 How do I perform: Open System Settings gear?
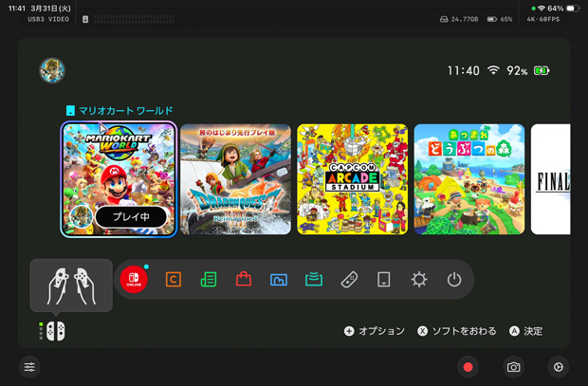419,280
